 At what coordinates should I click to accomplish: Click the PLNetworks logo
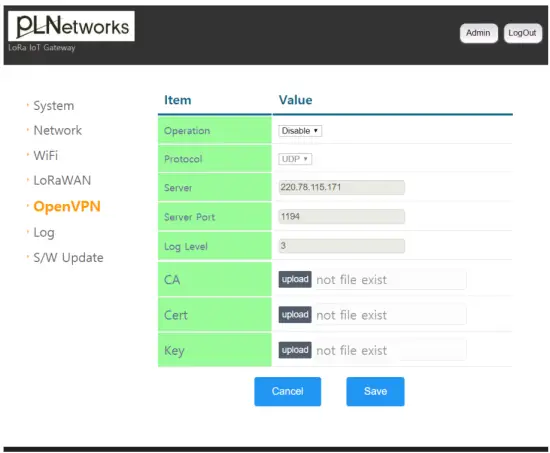71,26
